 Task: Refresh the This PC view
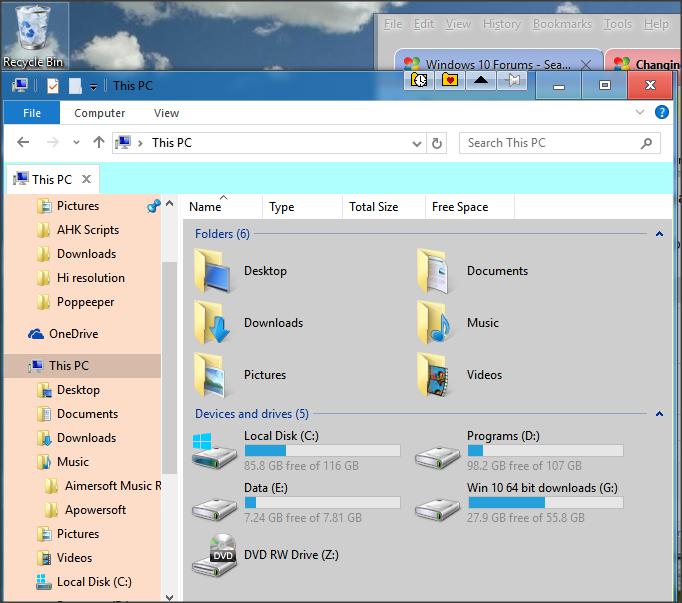tap(437, 143)
